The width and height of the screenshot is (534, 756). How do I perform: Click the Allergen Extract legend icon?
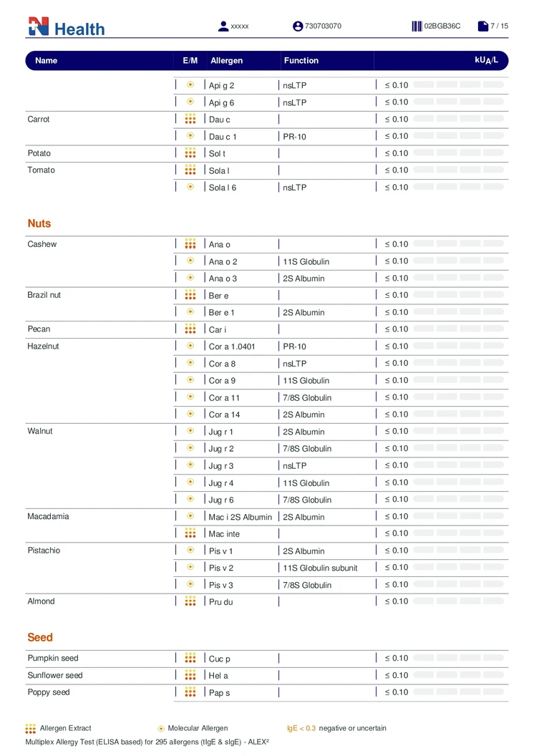[x=31, y=728]
